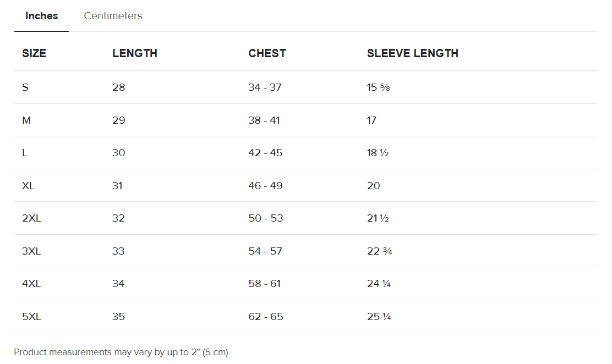The width and height of the screenshot is (612, 364).
Task: Switch to the Centimeters tab
Action: (113, 16)
